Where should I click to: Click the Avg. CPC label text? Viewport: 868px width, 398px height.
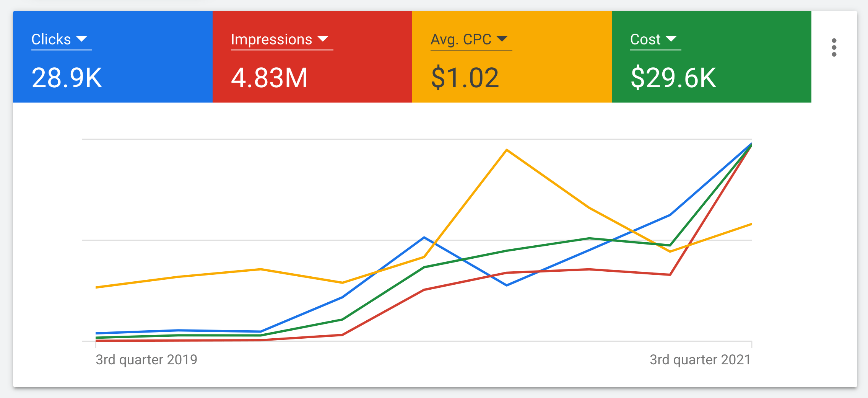460,39
